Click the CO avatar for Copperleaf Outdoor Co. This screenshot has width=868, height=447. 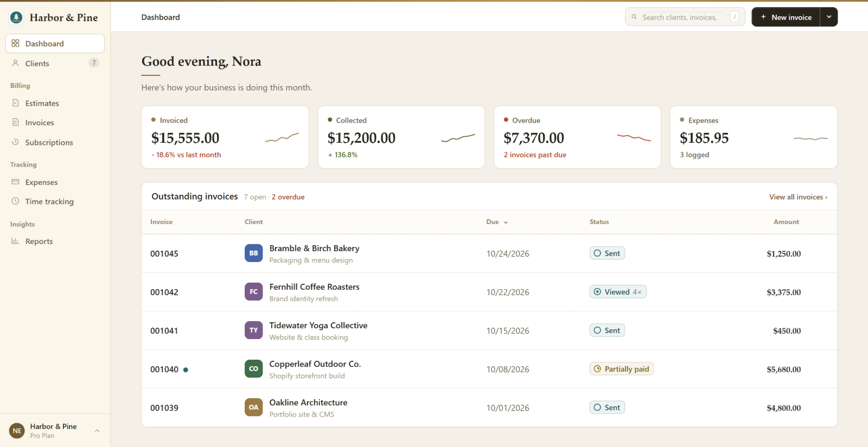[x=254, y=369]
